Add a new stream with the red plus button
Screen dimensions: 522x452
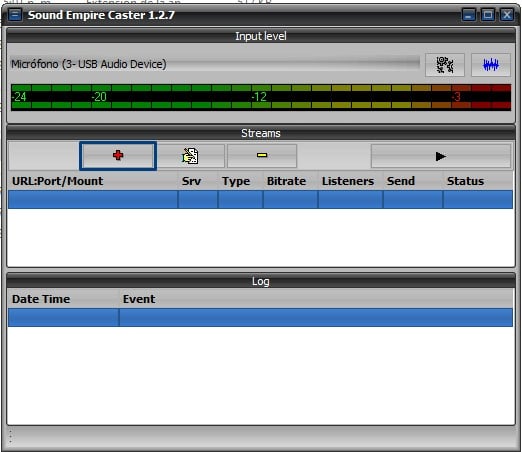[118, 156]
